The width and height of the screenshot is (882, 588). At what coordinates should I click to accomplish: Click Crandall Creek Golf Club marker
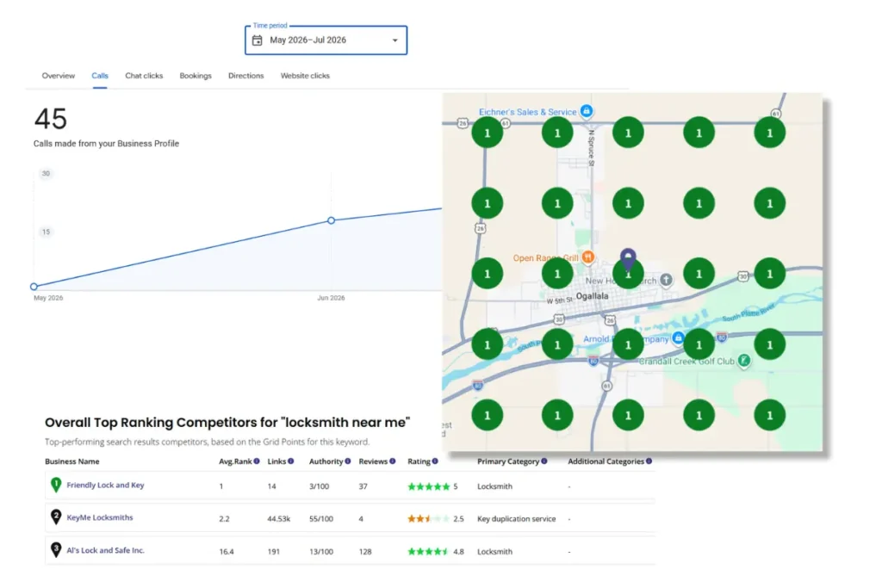coord(743,361)
